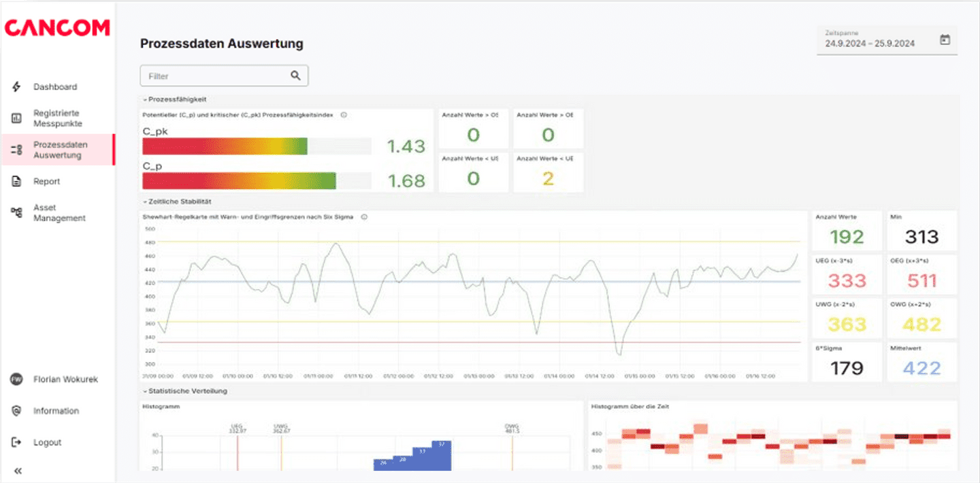Collapse the Statistische Verteilung section
The image size is (980, 483).
tap(145, 391)
